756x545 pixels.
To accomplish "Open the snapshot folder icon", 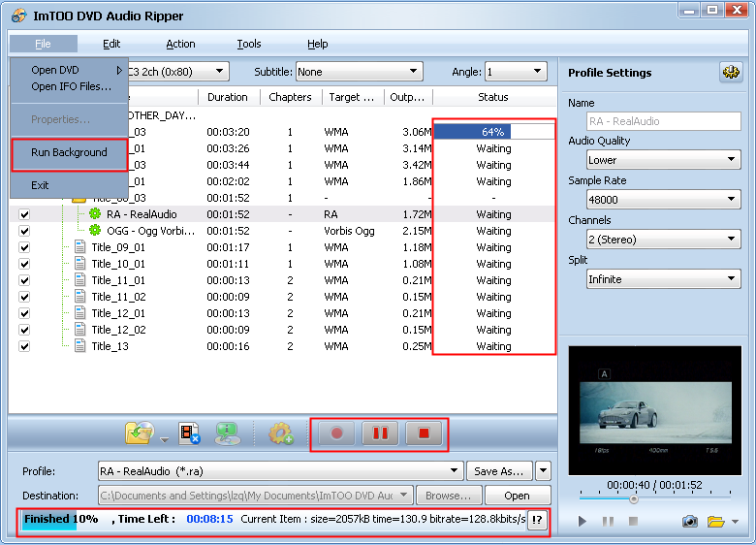I will (x=715, y=522).
